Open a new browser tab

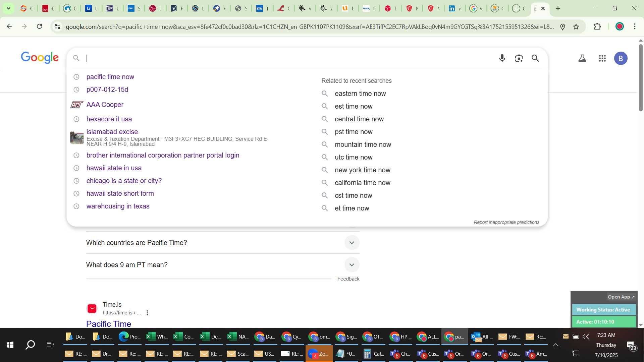[x=558, y=8]
